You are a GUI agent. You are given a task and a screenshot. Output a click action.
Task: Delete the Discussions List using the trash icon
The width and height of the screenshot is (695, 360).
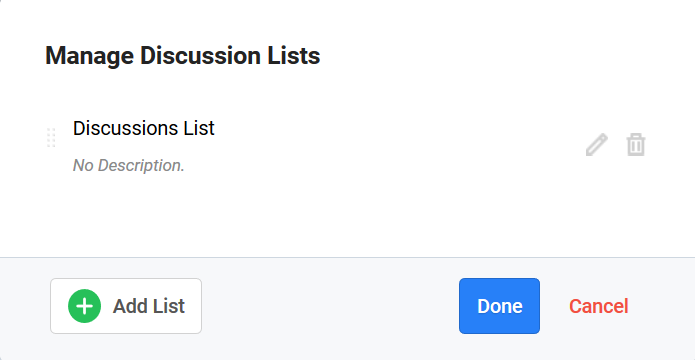point(636,145)
